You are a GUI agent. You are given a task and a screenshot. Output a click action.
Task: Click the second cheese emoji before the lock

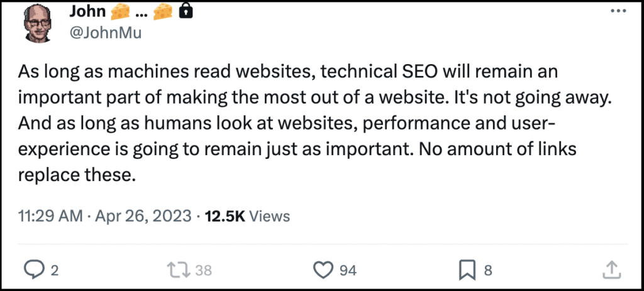click(x=164, y=10)
